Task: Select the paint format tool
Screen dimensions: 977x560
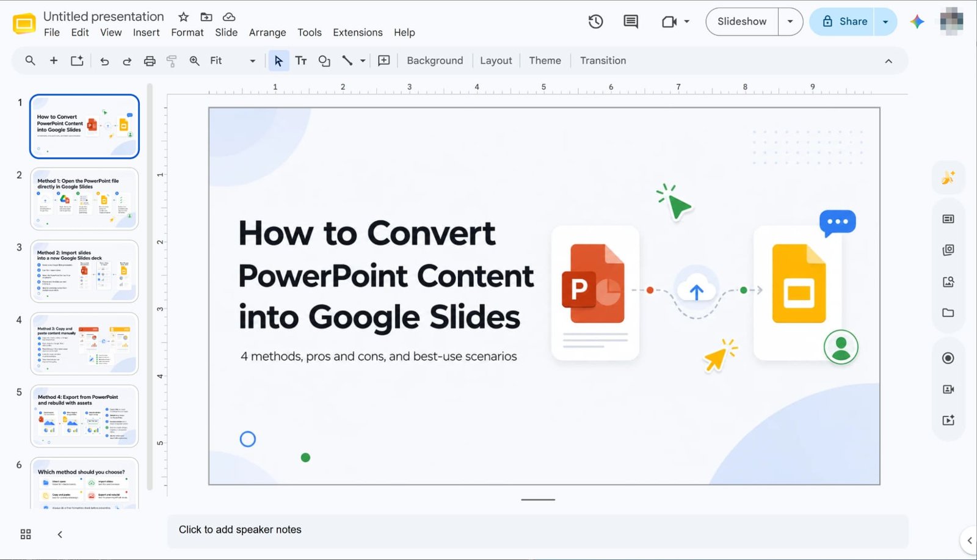Action: coord(172,60)
